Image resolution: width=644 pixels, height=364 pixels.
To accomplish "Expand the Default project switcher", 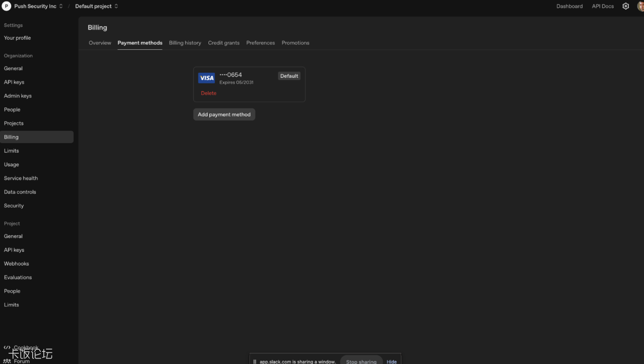I will (97, 6).
